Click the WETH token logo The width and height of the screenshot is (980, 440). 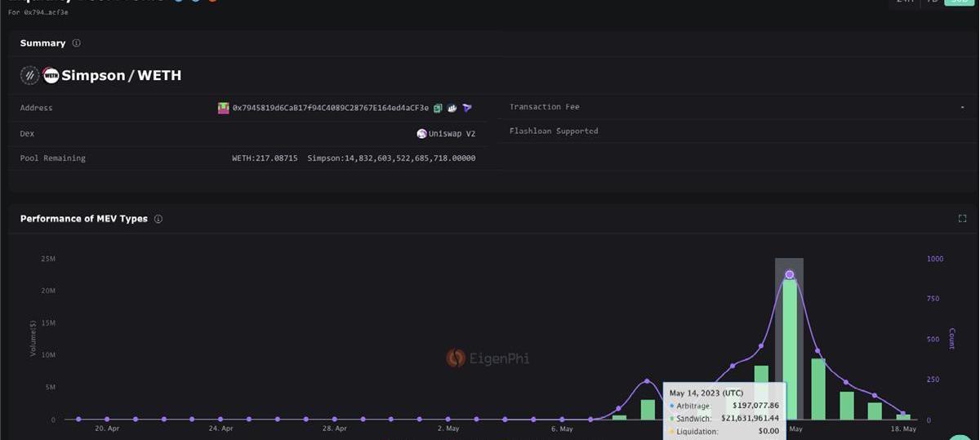coord(51,76)
